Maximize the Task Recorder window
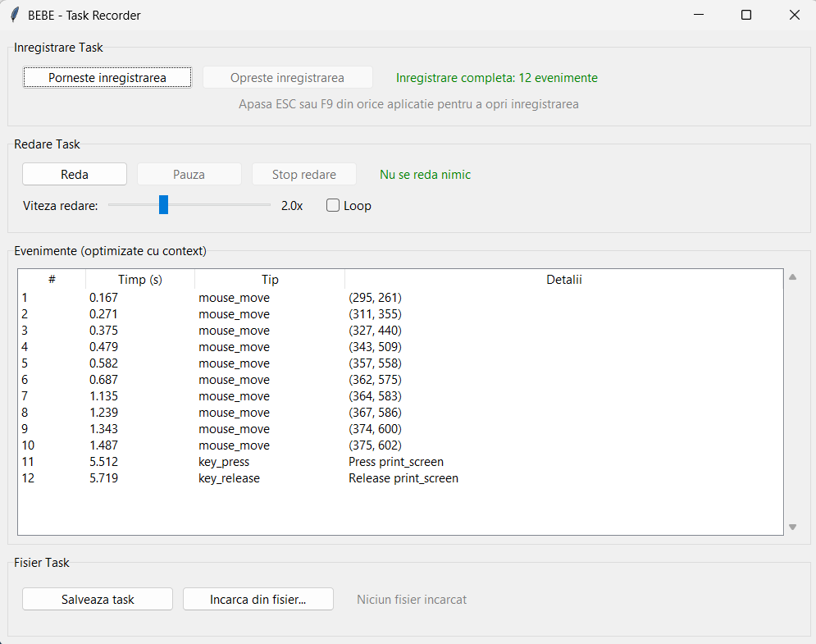 (x=746, y=15)
